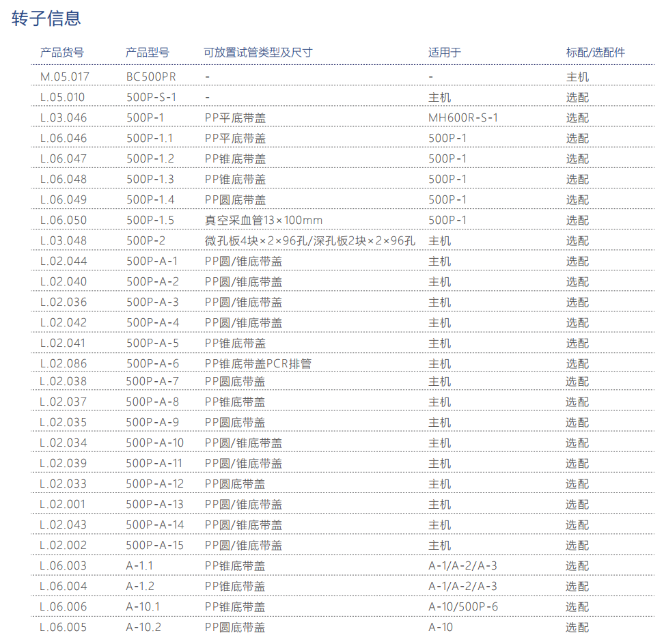This screenshot has height=644, width=664.
Task: Select the 产品货号 column header
Action: (x=62, y=53)
